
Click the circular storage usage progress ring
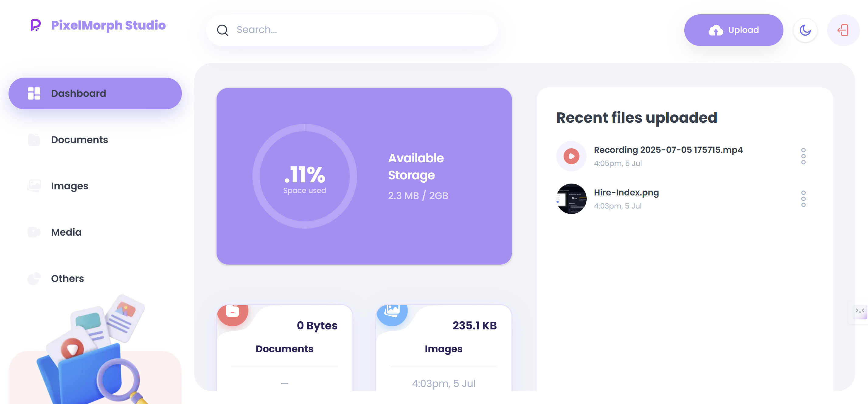[x=304, y=176]
